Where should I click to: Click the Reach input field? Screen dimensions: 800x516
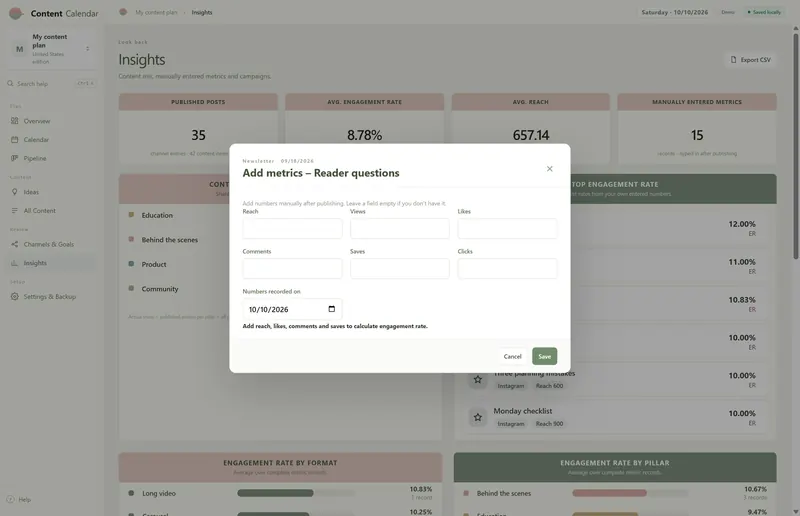(x=292, y=229)
